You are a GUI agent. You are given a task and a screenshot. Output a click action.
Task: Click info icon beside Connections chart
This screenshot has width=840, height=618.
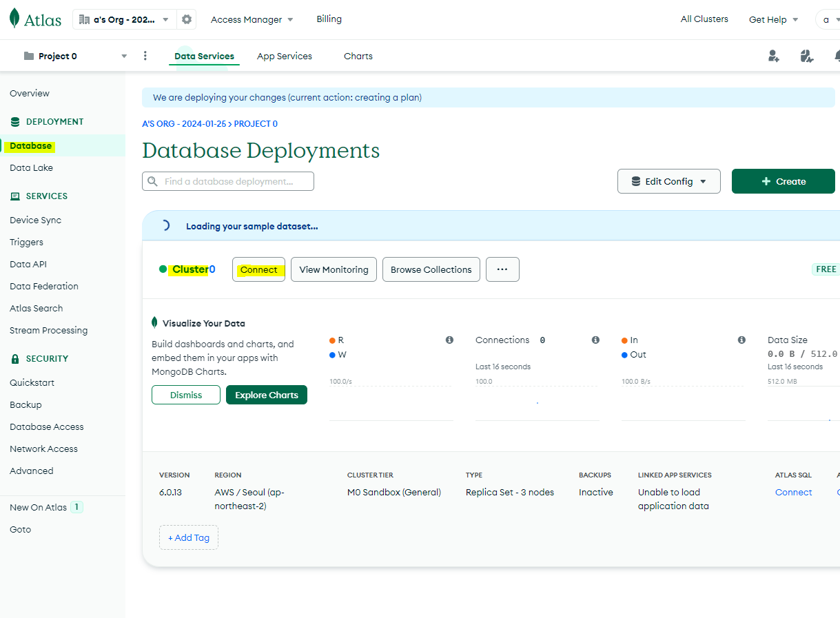595,340
